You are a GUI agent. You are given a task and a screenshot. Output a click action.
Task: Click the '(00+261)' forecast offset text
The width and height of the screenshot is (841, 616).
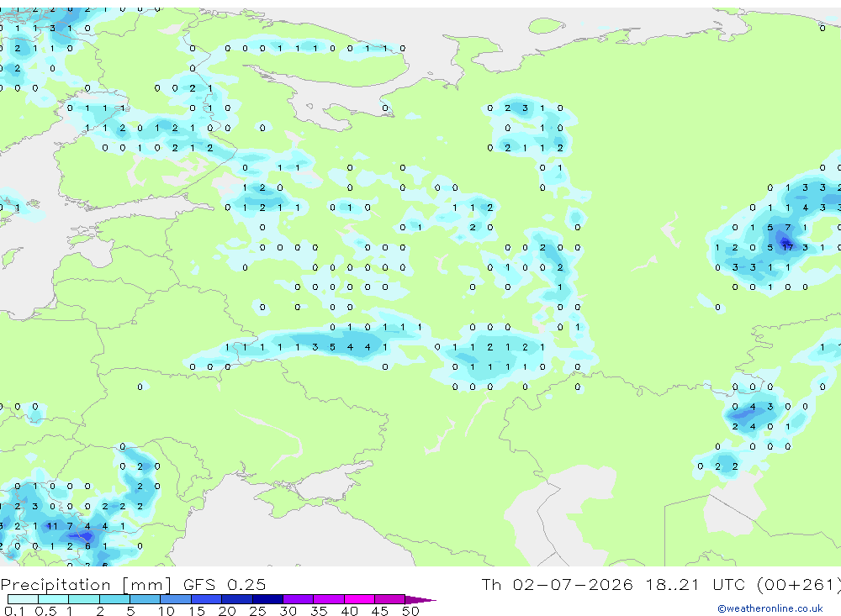[x=799, y=584]
